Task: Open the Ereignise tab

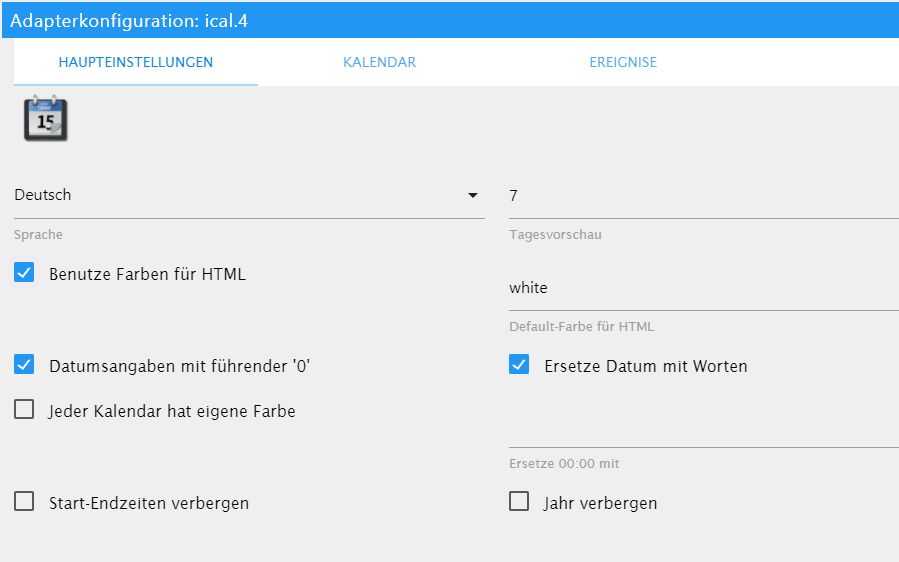Action: pos(623,62)
